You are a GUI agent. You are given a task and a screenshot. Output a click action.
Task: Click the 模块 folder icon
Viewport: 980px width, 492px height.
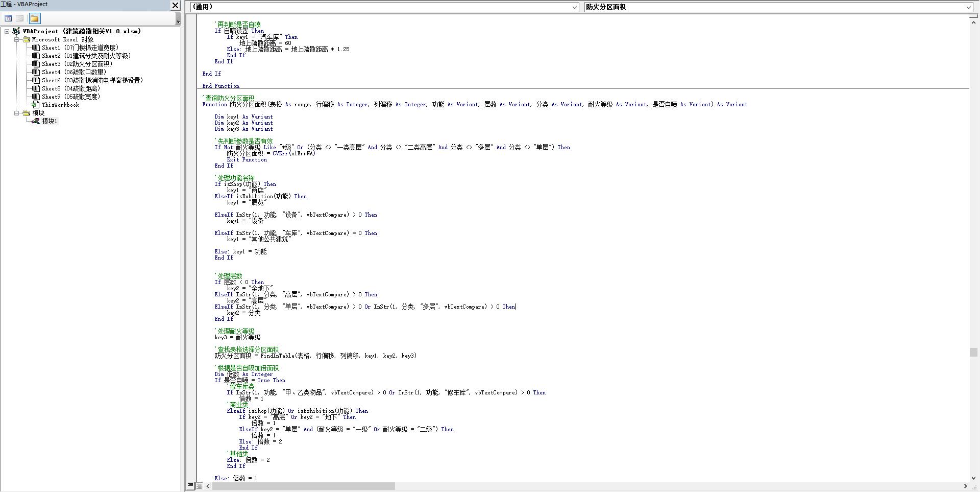coord(26,113)
